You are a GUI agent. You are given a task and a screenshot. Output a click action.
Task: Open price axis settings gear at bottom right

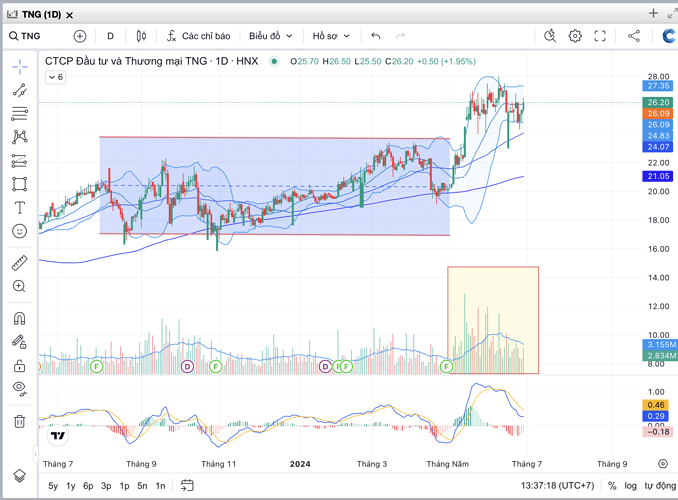coord(663,464)
